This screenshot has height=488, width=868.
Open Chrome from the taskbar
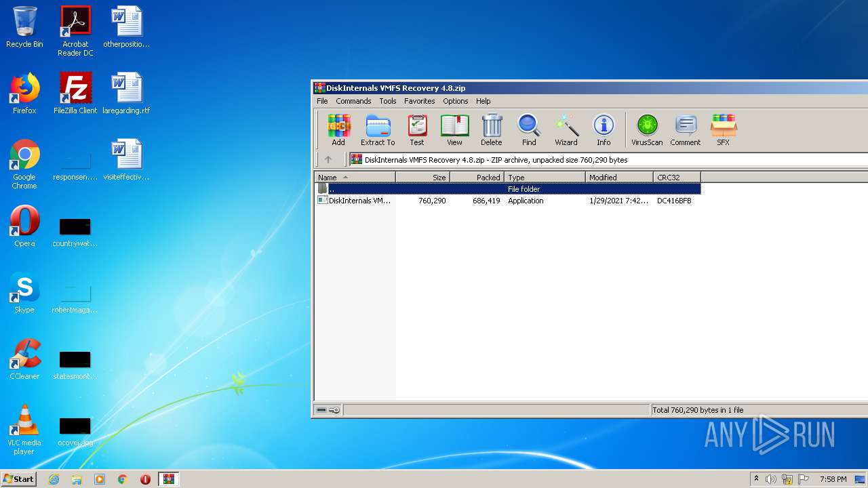coord(123,479)
